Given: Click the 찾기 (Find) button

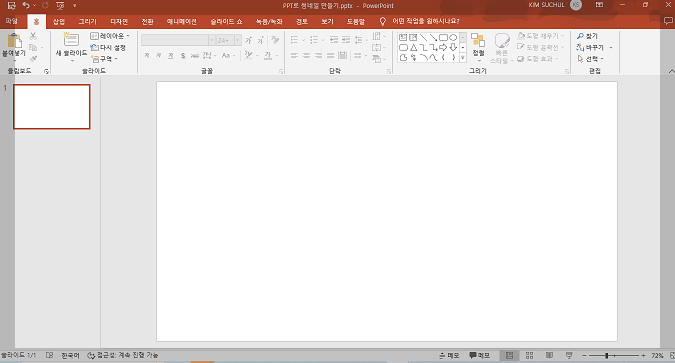Looking at the screenshot, I should tap(588, 36).
